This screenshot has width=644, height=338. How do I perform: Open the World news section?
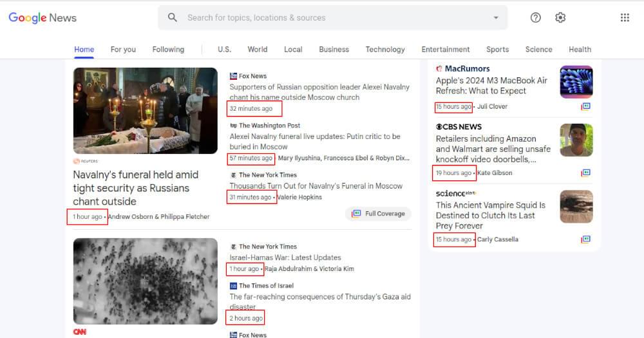(258, 50)
